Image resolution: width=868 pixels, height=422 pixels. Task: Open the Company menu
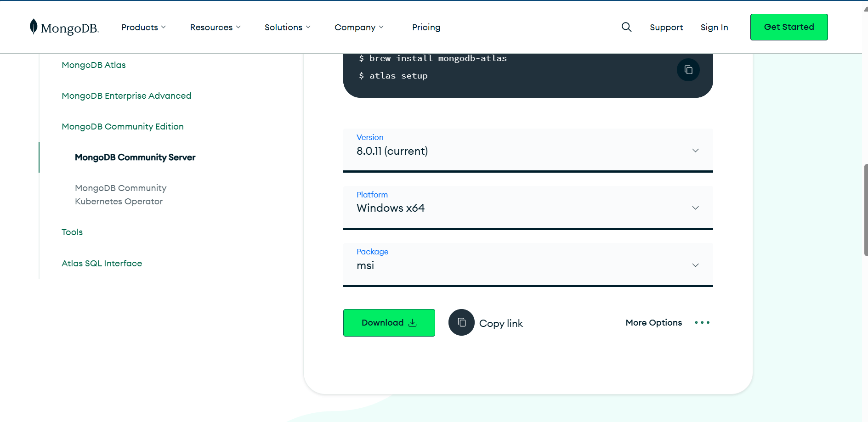tap(358, 28)
